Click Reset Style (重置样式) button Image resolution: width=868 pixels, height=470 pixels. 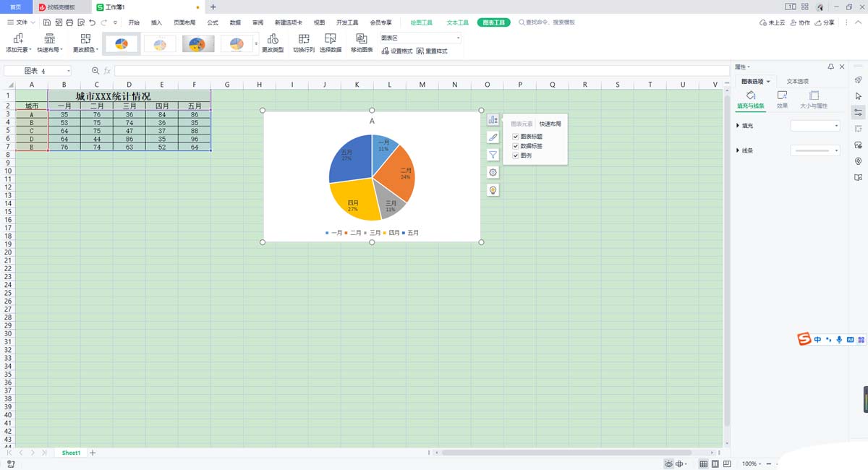432,51
